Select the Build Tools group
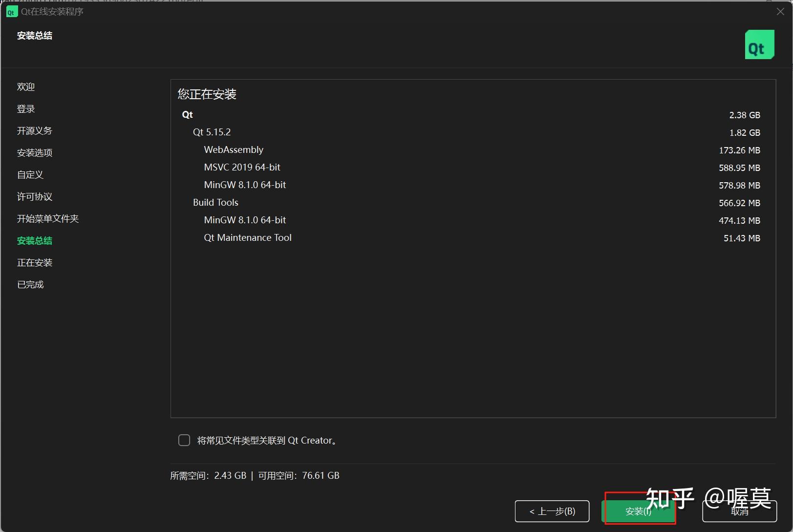 pyautogui.click(x=215, y=202)
